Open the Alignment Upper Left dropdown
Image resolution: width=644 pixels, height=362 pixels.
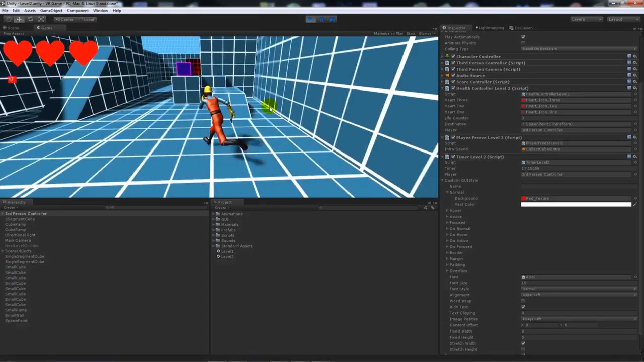click(579, 295)
